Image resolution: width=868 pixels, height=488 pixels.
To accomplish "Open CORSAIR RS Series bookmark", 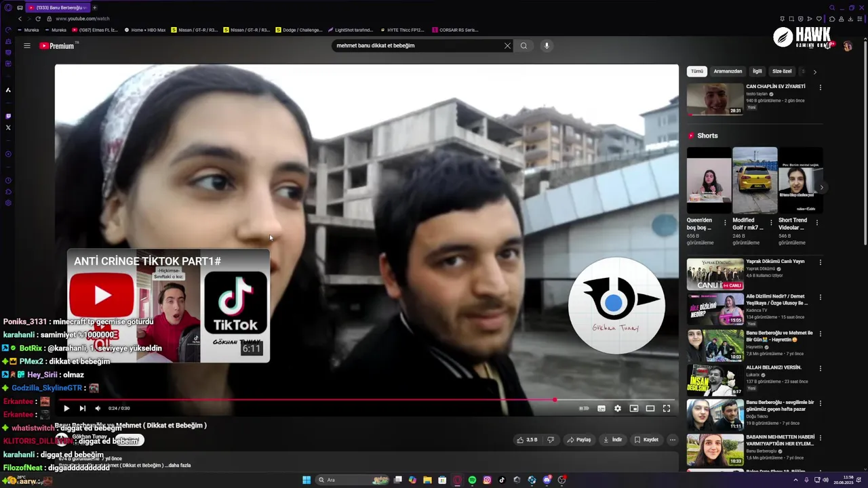I will (x=455, y=30).
